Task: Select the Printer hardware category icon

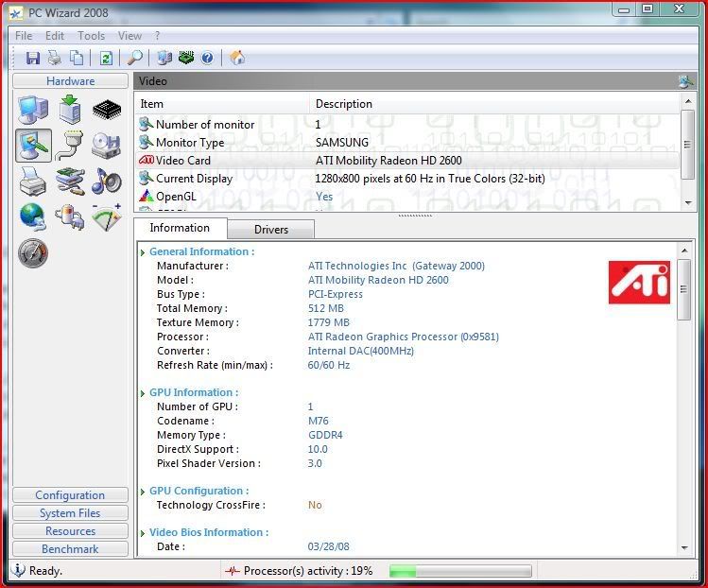Action: (33, 181)
